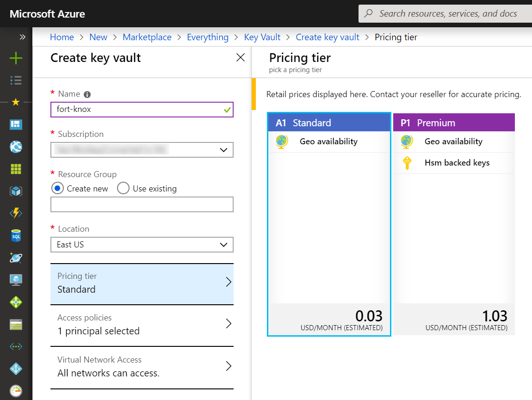Open SQL databases from the sidebar
532x400 pixels.
tap(16, 236)
